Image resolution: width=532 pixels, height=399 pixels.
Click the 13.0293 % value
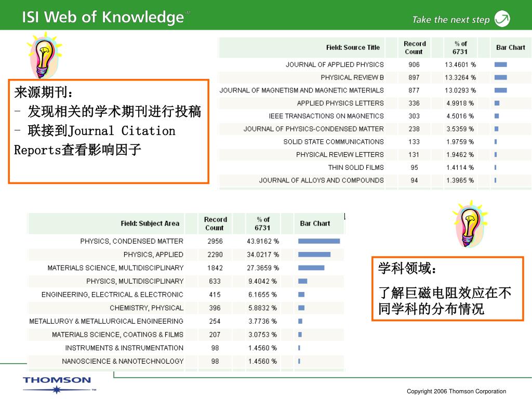pyautogui.click(x=460, y=90)
